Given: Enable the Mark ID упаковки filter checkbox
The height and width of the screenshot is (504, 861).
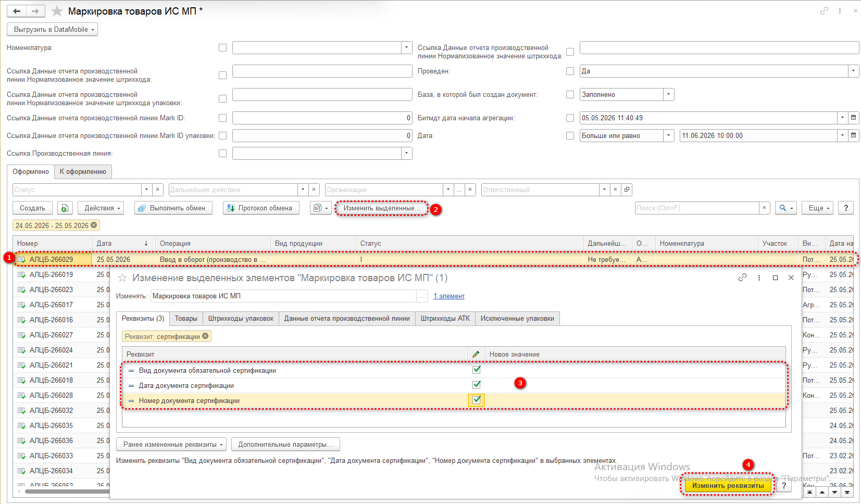Looking at the screenshot, I should pyautogui.click(x=222, y=135).
